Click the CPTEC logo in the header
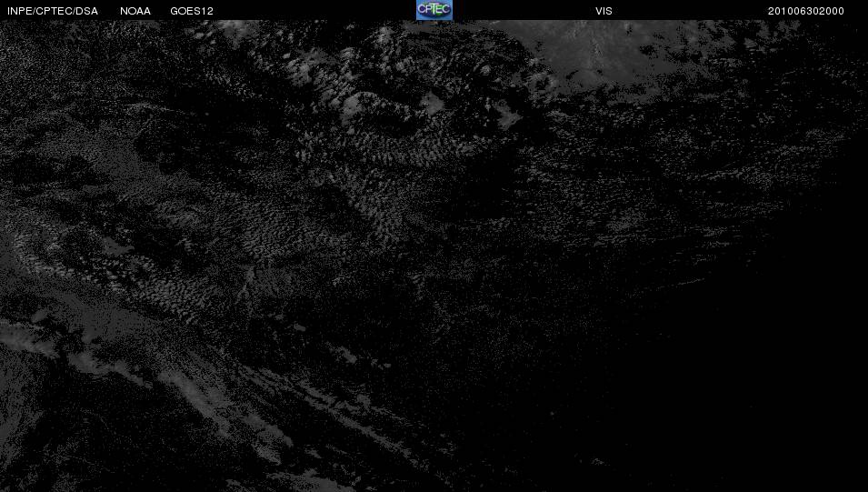The height and width of the screenshot is (492, 868). click(x=434, y=10)
